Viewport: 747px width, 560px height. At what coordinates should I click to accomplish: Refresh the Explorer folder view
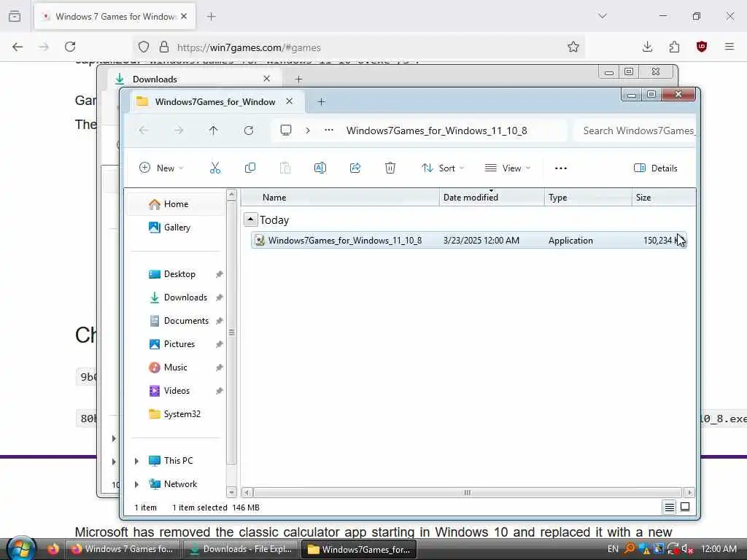point(249,131)
